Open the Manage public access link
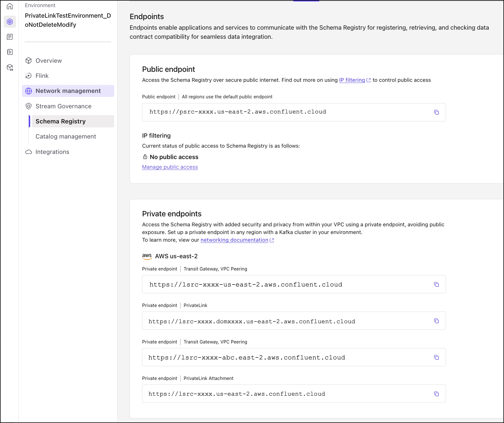 (x=170, y=167)
